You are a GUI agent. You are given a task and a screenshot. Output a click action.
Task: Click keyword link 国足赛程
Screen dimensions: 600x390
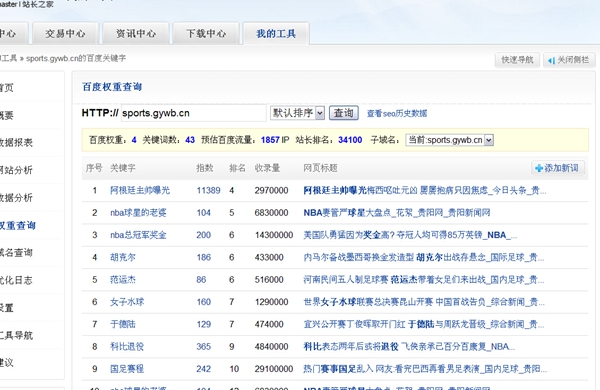(127, 369)
